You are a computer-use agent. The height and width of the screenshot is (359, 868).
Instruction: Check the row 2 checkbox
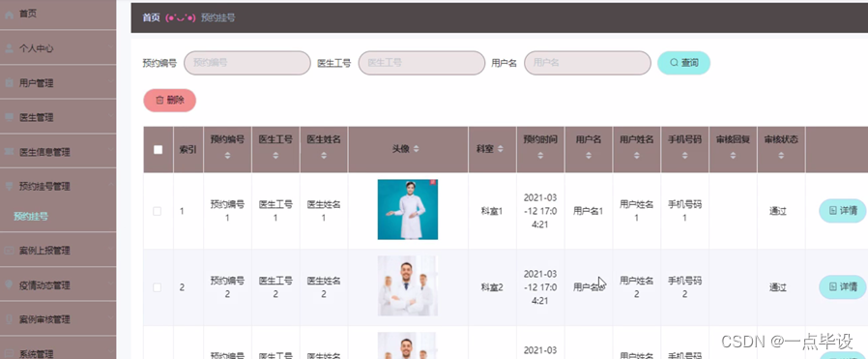point(158,287)
